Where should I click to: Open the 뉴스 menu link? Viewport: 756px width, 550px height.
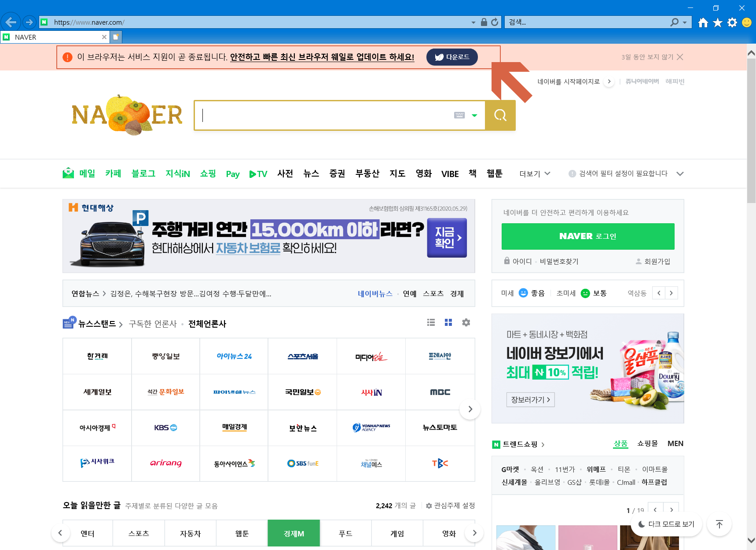(x=311, y=173)
